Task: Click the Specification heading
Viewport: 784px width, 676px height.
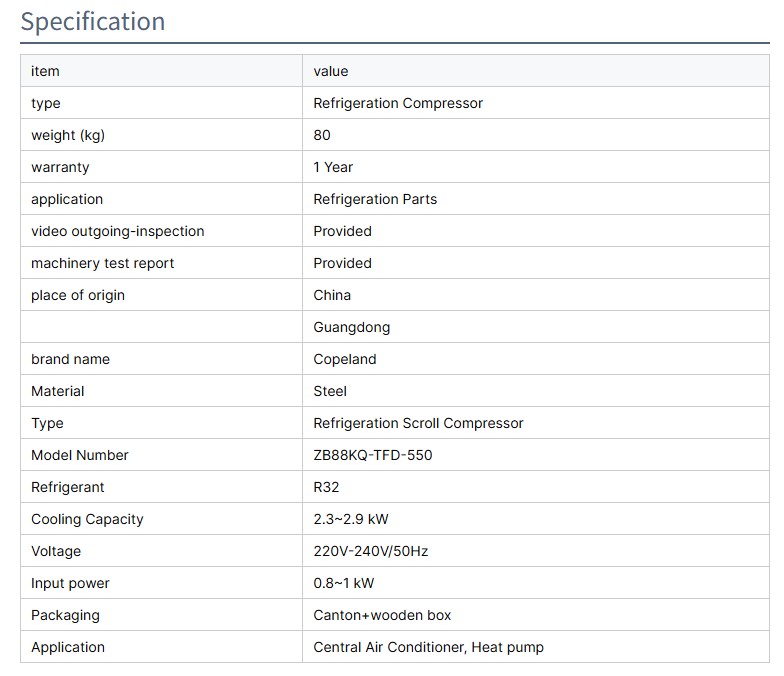Action: [x=93, y=21]
